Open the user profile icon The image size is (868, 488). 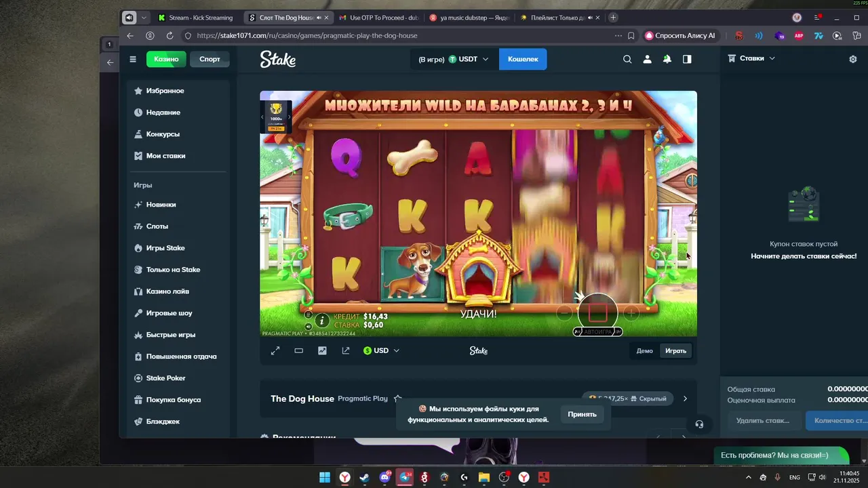tap(647, 59)
